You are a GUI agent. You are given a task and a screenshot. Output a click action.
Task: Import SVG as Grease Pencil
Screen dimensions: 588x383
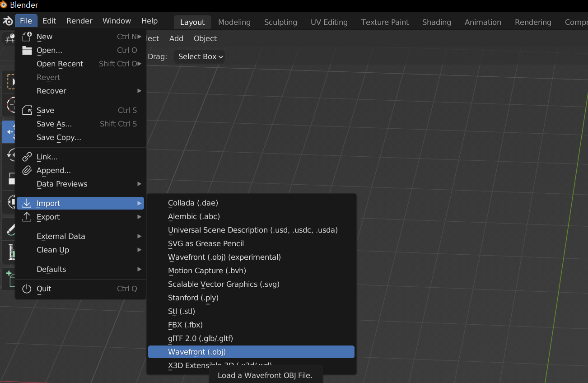[251, 243]
